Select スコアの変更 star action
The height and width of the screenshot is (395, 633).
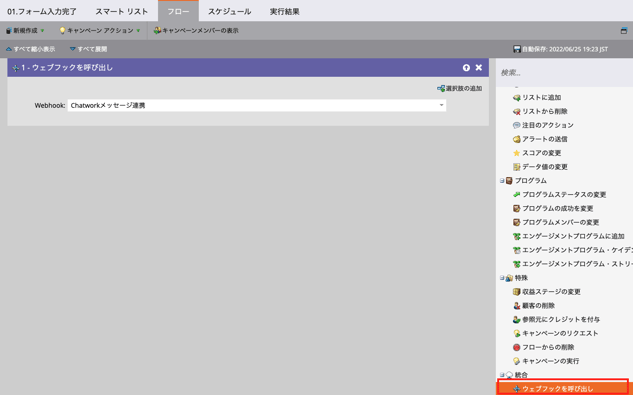(x=537, y=153)
